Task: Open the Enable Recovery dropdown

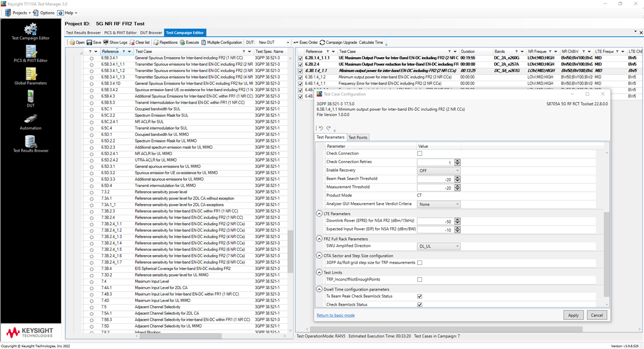Action: 439,170
